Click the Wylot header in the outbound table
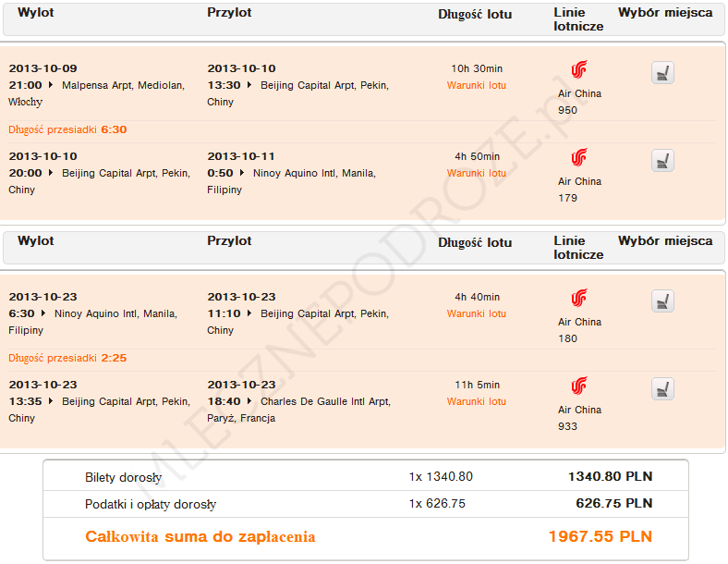 pyautogui.click(x=35, y=13)
